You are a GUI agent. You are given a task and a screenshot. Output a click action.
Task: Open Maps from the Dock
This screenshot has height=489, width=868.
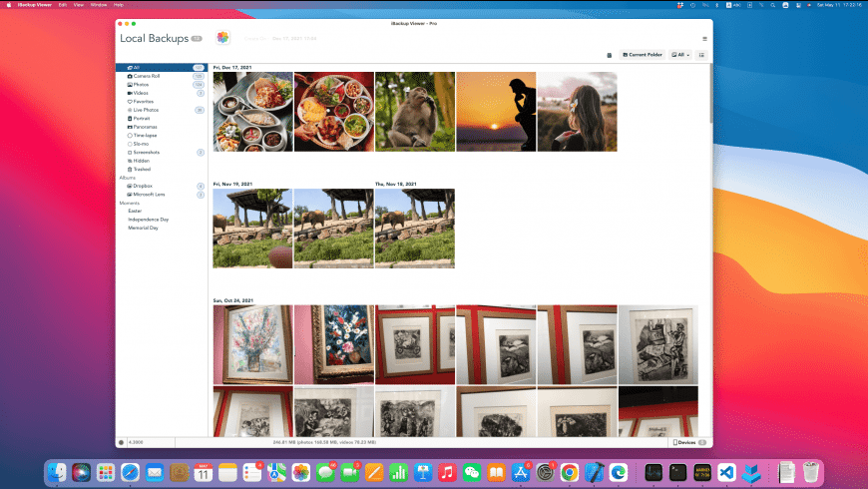pos(276,472)
